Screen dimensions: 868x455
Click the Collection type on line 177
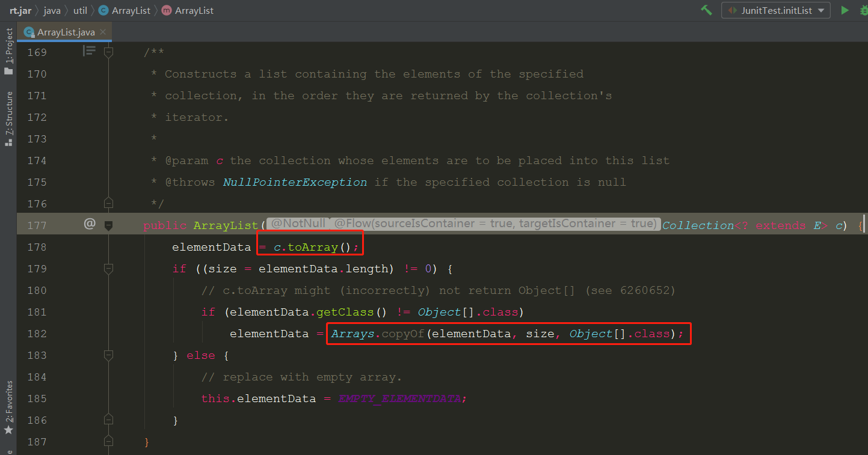(698, 225)
